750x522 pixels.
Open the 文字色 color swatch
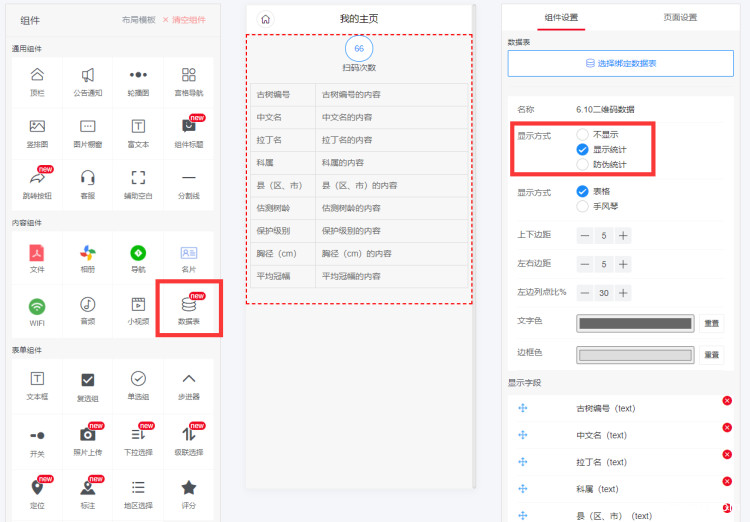(634, 323)
